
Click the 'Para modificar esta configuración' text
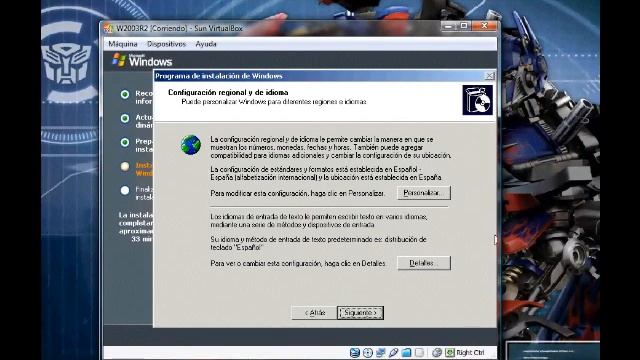point(298,193)
